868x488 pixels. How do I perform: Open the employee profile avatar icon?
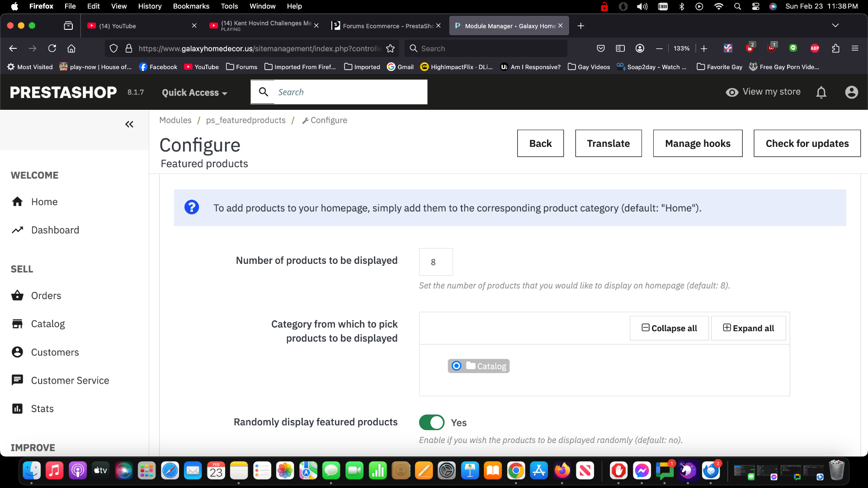click(851, 92)
